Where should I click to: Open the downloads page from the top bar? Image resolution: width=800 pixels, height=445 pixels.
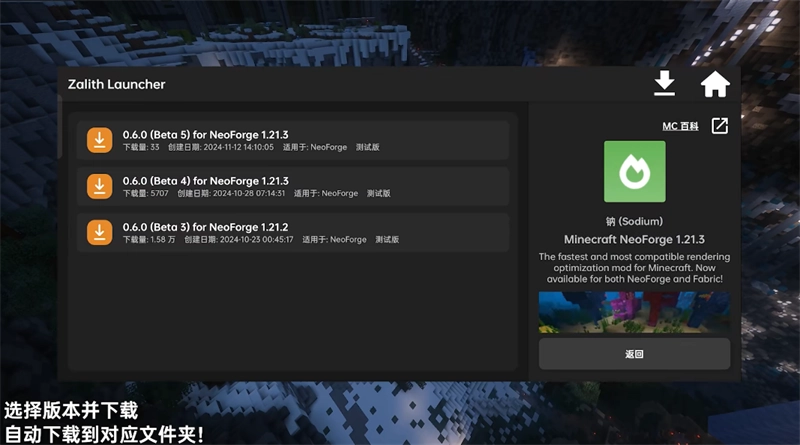pyautogui.click(x=665, y=84)
